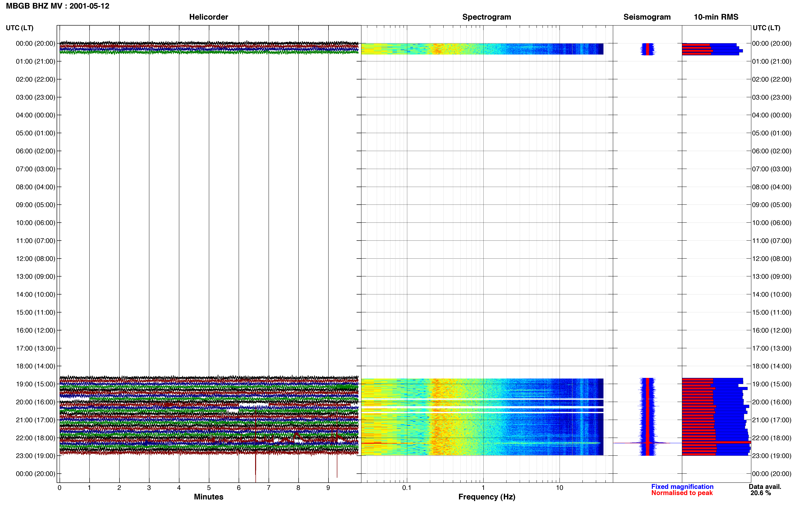Viewport: 812px width, 508px height.
Task: Click right axis label '02:00 (22:00)'
Action: 772,79
